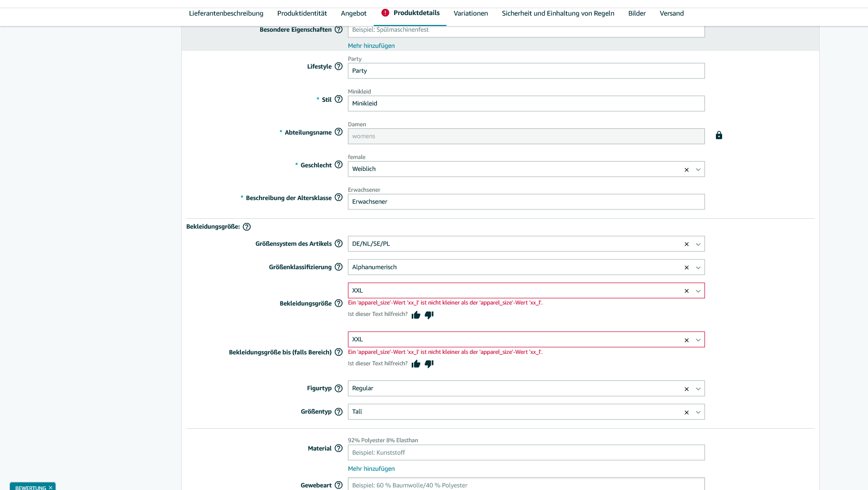Clear the XXL value in Bekleidungsgröße
868x490 pixels.
tap(686, 291)
